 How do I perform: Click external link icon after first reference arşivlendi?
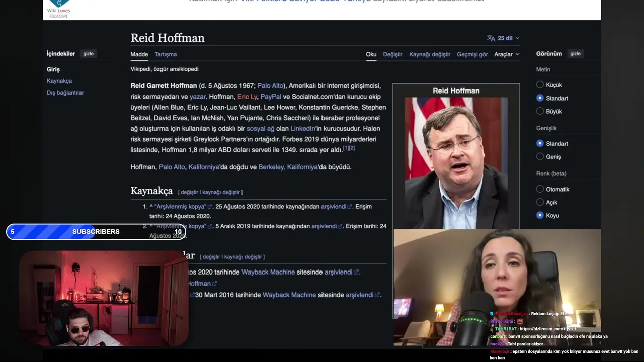pyautogui.click(x=350, y=207)
